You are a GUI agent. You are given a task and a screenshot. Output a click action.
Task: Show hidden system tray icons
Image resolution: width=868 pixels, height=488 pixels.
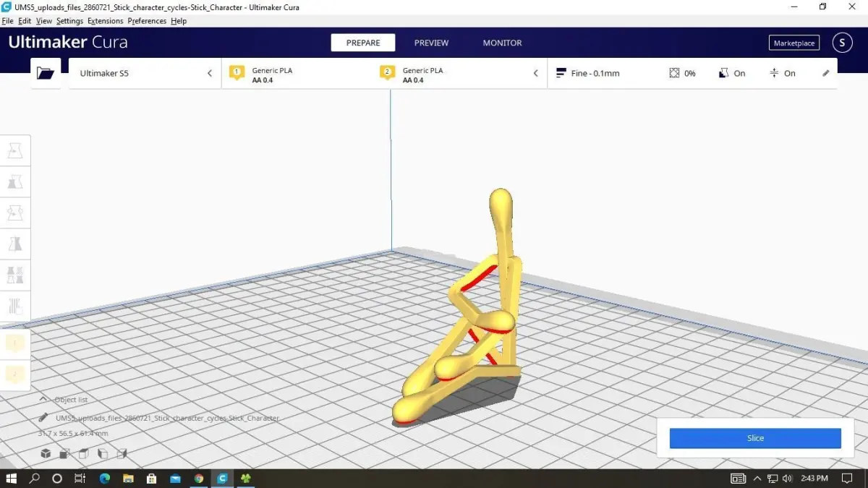click(x=757, y=479)
